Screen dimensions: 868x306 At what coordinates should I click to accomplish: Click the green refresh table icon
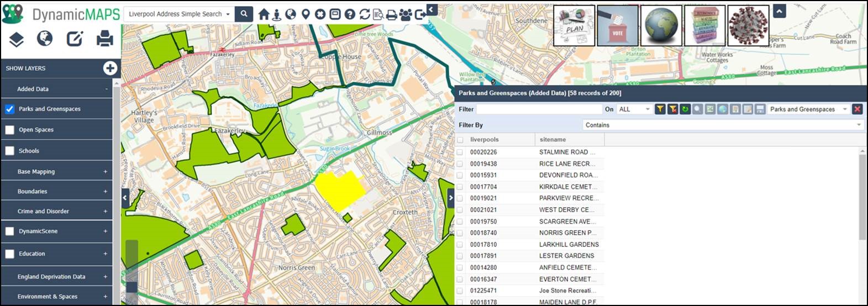click(685, 109)
